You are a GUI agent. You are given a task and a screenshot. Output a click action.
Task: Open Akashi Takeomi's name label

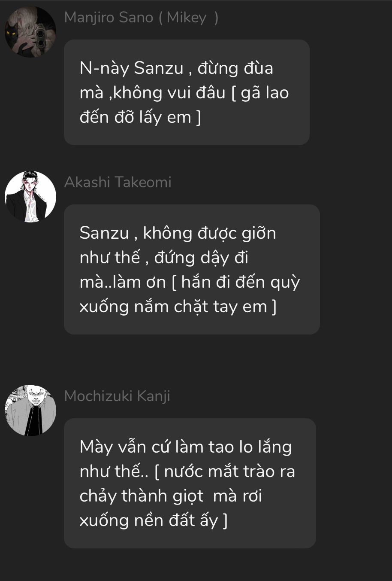tap(118, 182)
